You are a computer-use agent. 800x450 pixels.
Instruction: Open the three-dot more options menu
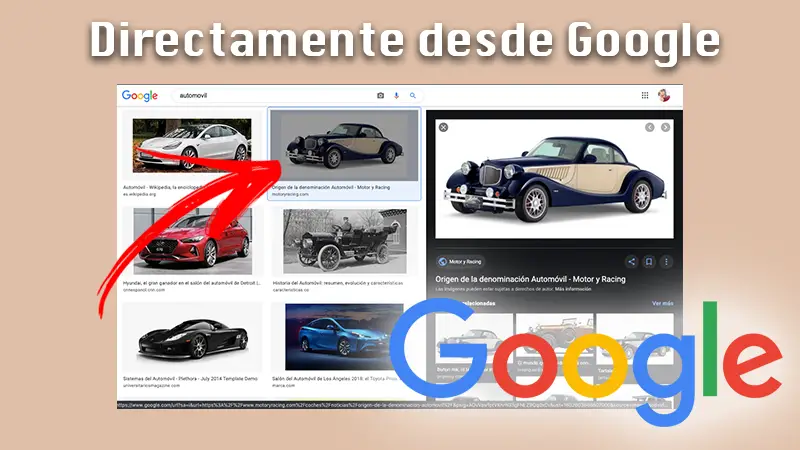tap(666, 262)
